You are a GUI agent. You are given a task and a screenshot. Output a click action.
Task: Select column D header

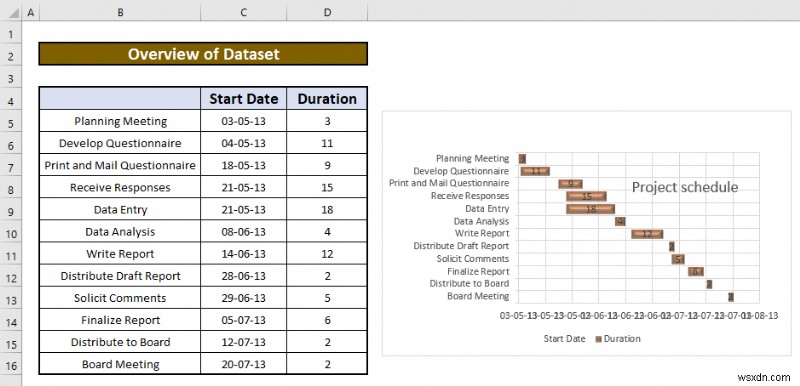(327, 14)
